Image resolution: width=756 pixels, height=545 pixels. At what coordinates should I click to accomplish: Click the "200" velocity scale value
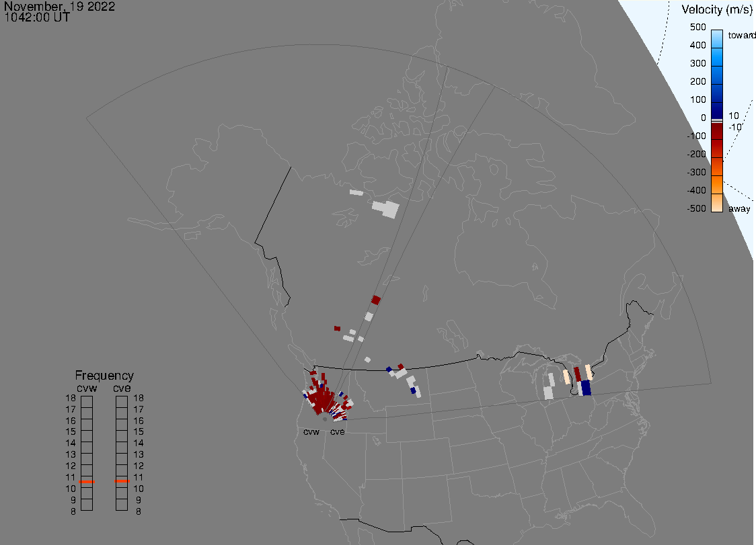697,81
